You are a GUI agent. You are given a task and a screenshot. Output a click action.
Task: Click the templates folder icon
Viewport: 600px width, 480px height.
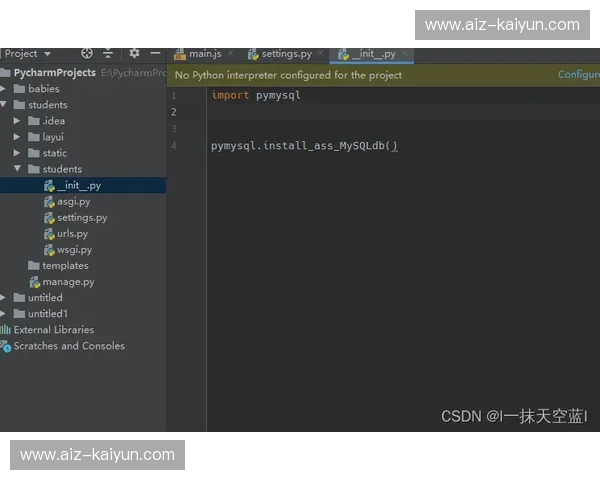(34, 266)
